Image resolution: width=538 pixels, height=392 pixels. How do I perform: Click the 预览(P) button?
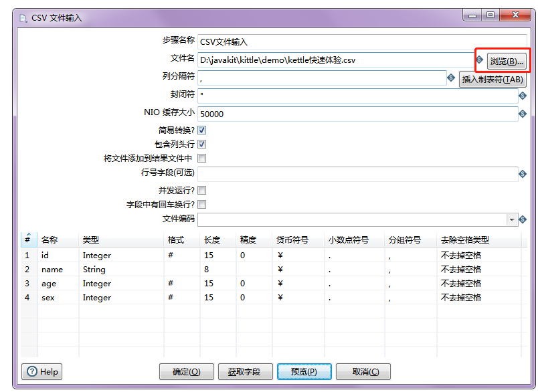click(304, 371)
